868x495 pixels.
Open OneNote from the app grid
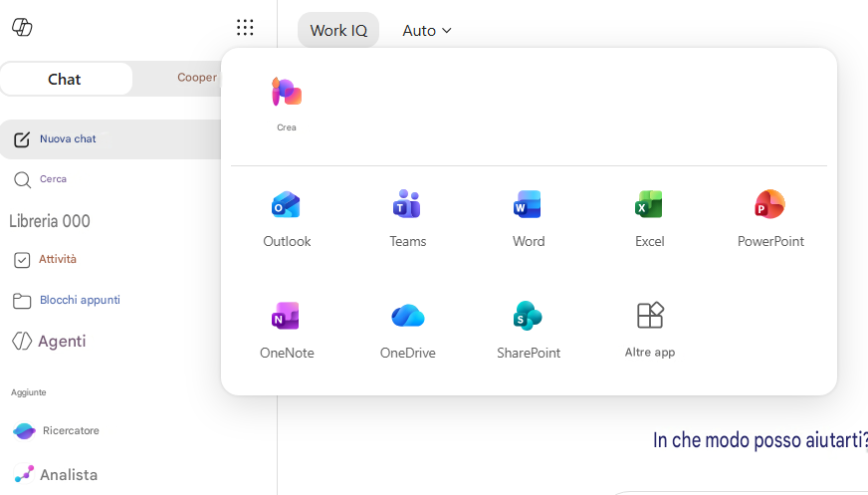tap(287, 316)
